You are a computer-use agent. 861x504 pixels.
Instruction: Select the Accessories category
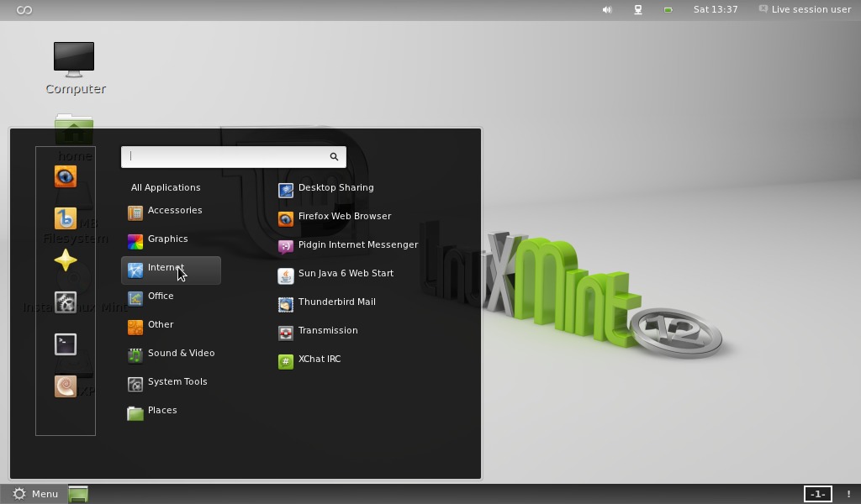point(171,213)
